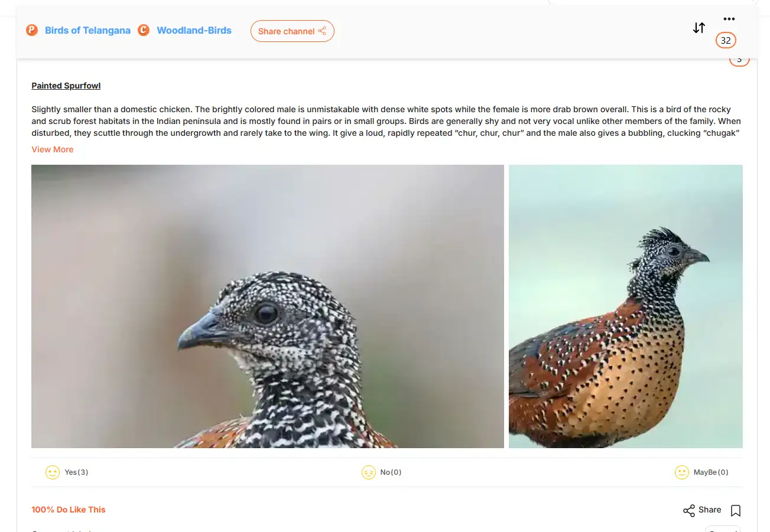Click the up-down sort arrows icon
770x532 pixels.
tap(699, 28)
